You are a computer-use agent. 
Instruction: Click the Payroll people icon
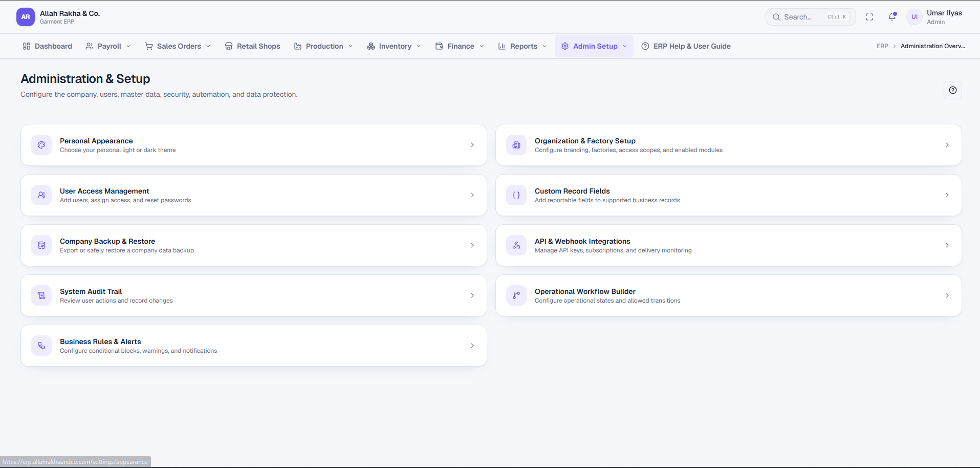coord(90,46)
